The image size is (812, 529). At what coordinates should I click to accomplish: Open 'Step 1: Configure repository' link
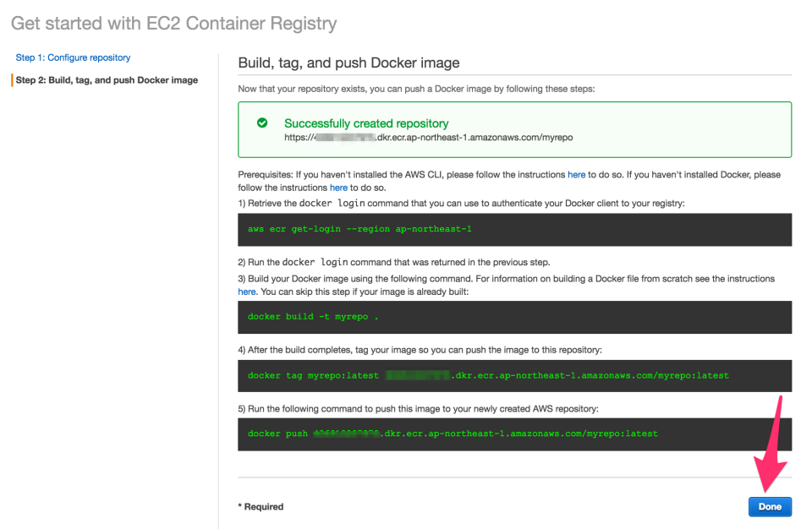tap(72, 57)
